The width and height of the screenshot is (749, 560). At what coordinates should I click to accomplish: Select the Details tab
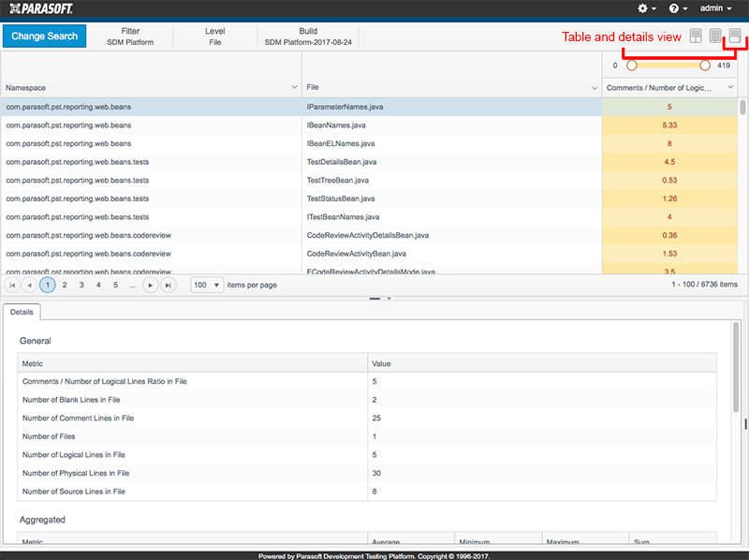[x=22, y=312]
